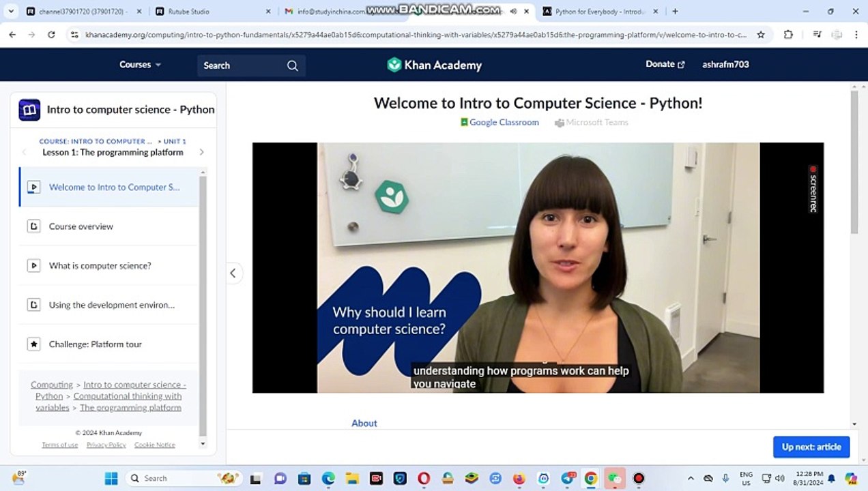Open the Copilot icon on taskbar
The width and height of the screenshot is (868, 491).
[850, 478]
